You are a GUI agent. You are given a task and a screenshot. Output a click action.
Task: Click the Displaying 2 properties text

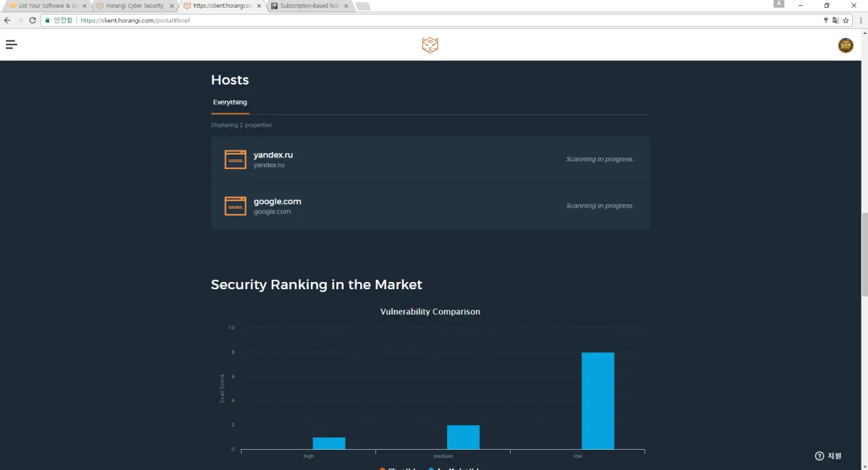coord(242,125)
